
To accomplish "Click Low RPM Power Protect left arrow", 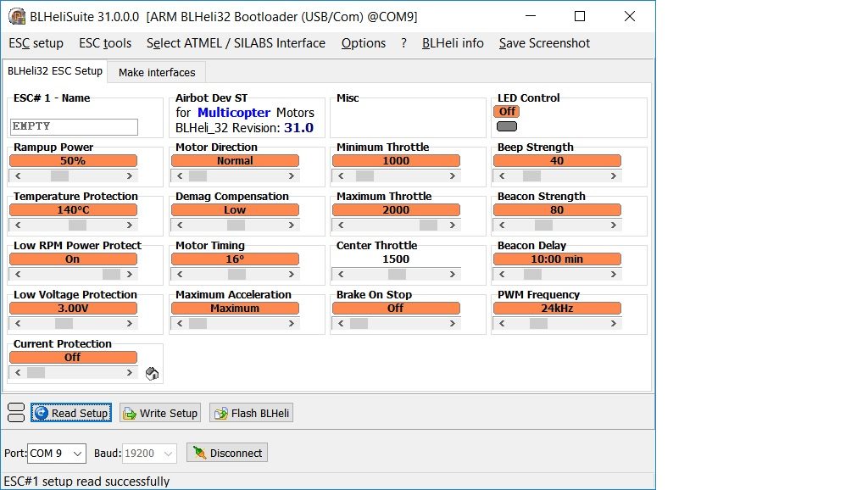I will pyautogui.click(x=18, y=275).
